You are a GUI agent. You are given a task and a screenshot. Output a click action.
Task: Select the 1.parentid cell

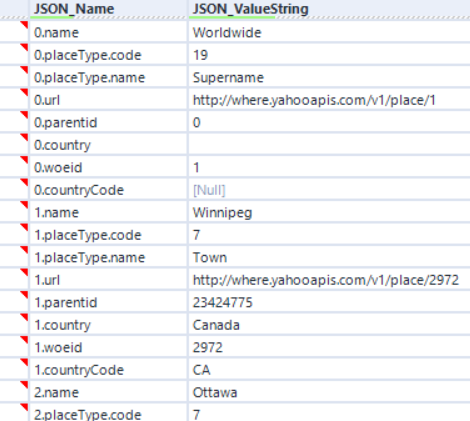[x=108, y=302]
